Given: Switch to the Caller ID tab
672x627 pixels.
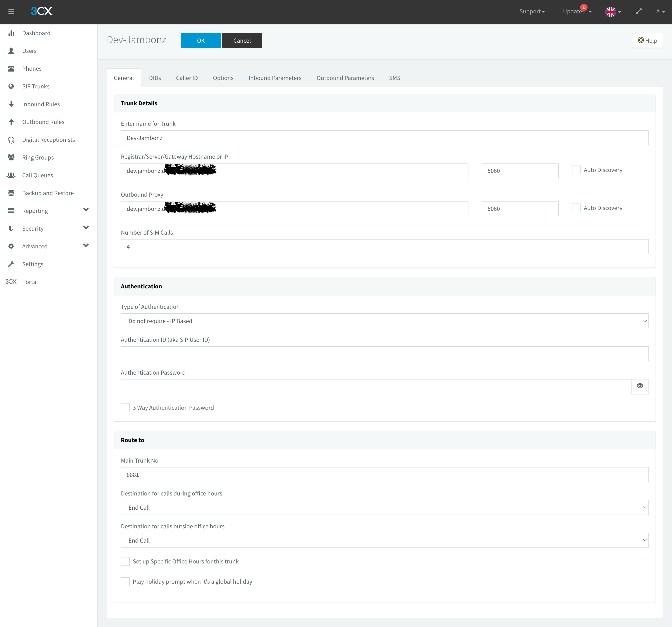Looking at the screenshot, I should [x=187, y=78].
